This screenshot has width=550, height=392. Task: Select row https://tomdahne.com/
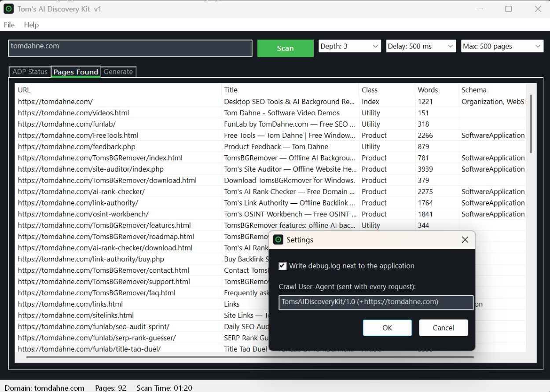55,102
